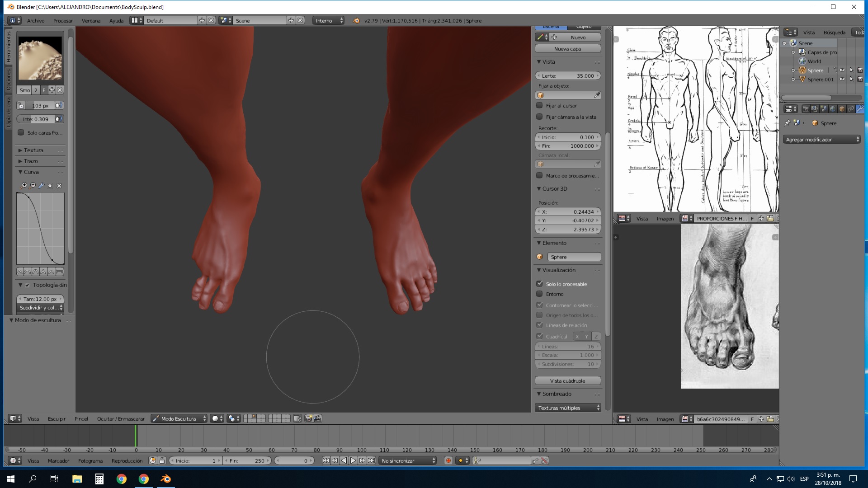
Task: Enable the Fijar al cursor checkbox
Action: (x=539, y=105)
